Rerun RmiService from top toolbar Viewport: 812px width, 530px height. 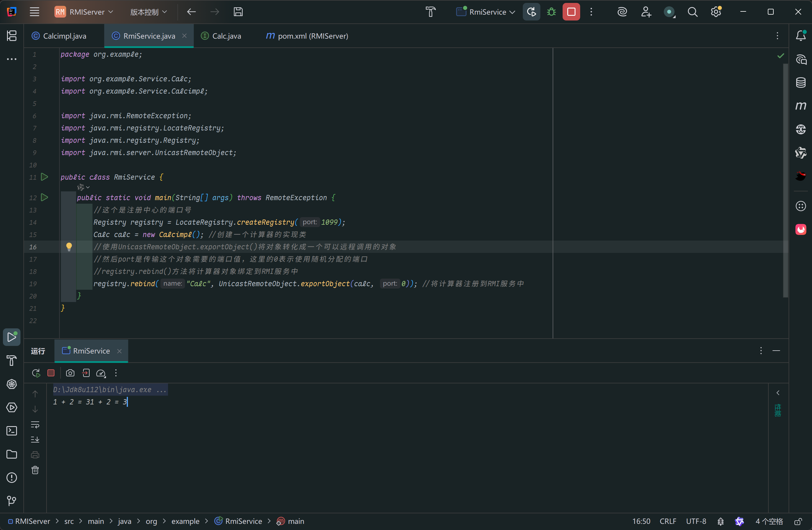[x=531, y=12]
